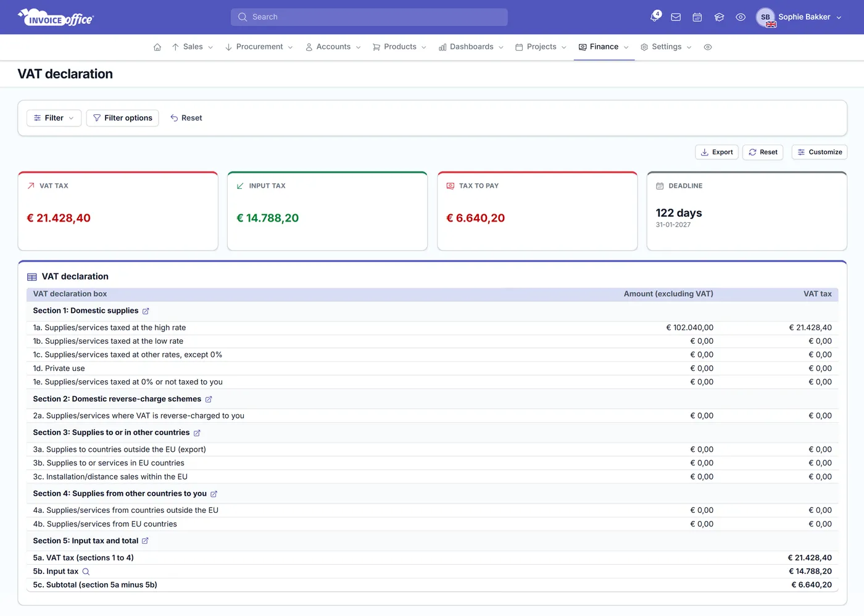Select row 1d. Private use
864x616 pixels.
point(432,368)
